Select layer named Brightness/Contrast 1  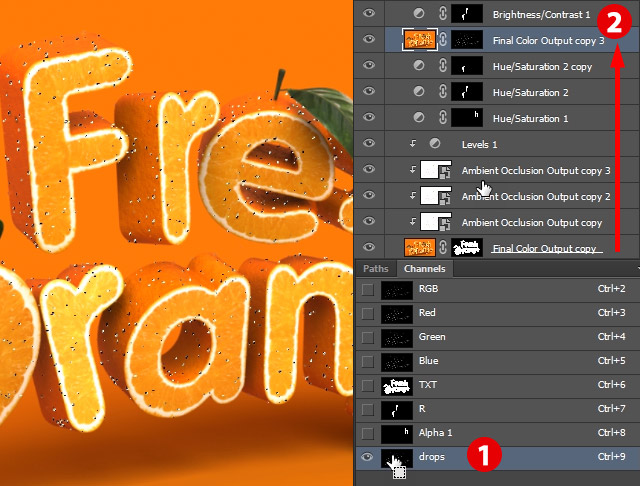point(541,15)
